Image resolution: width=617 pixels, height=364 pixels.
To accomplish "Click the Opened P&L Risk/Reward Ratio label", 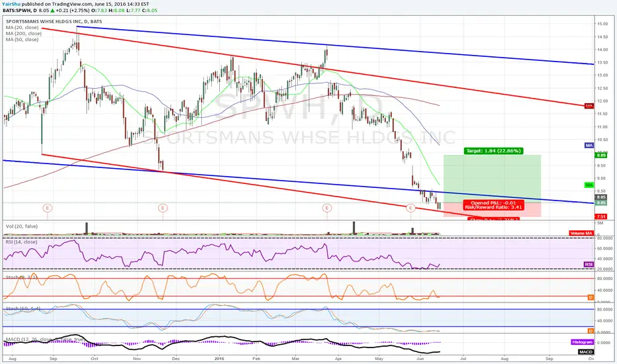I will click(x=493, y=205).
